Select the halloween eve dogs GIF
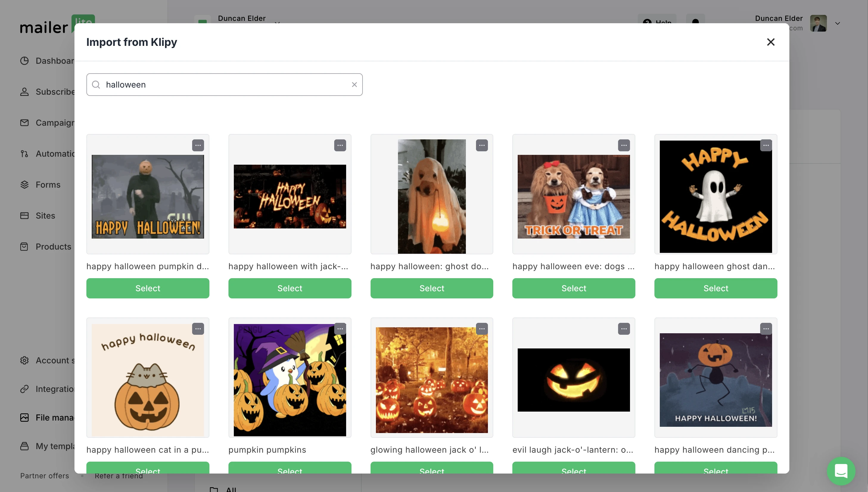This screenshot has height=492, width=868. tap(573, 288)
